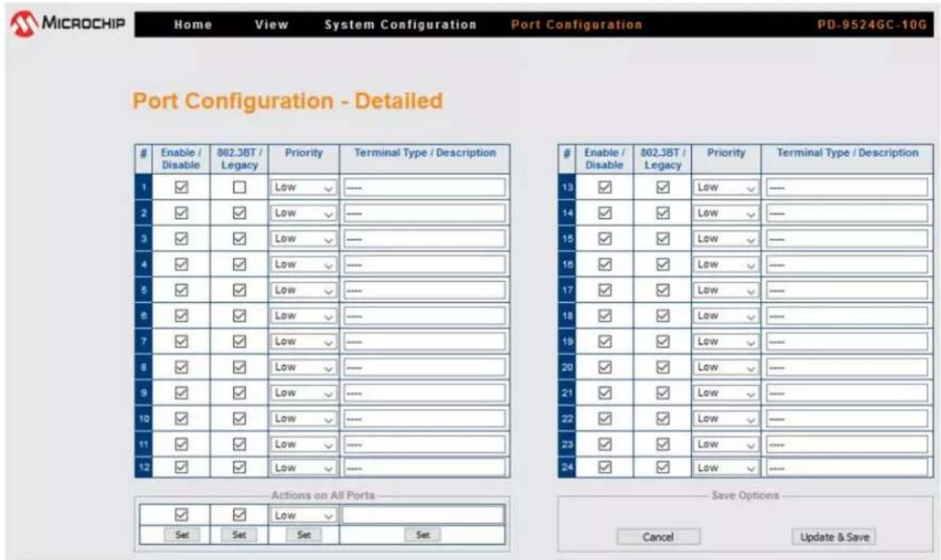
Task: Click right table Terminal Type / Description header
Action: tap(847, 153)
